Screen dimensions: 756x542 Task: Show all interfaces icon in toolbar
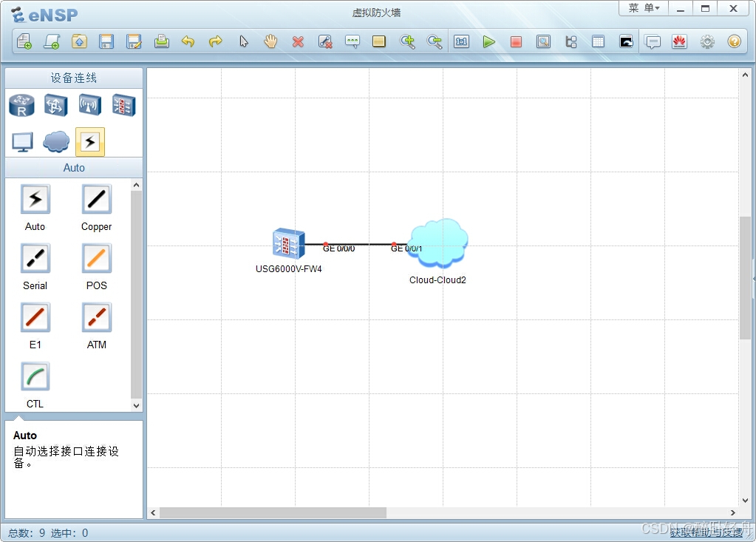(x=571, y=41)
